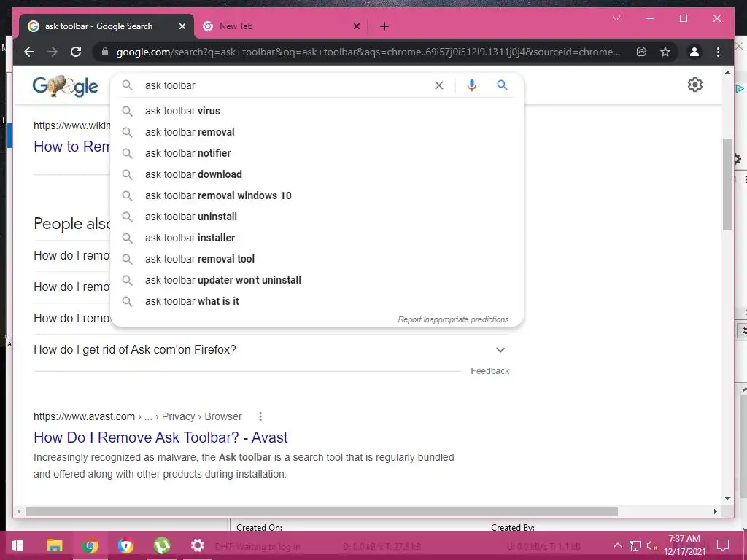Open options for the Avast result
747x560 pixels.
pos(260,416)
